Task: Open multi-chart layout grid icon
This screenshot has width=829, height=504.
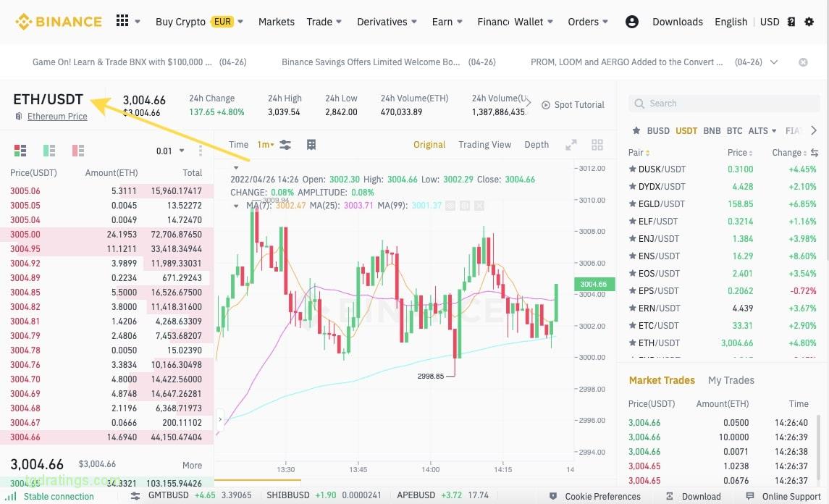Action: [x=597, y=145]
